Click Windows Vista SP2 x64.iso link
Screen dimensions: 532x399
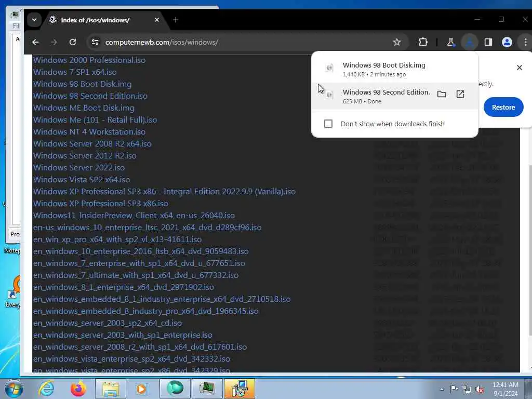[x=82, y=179]
